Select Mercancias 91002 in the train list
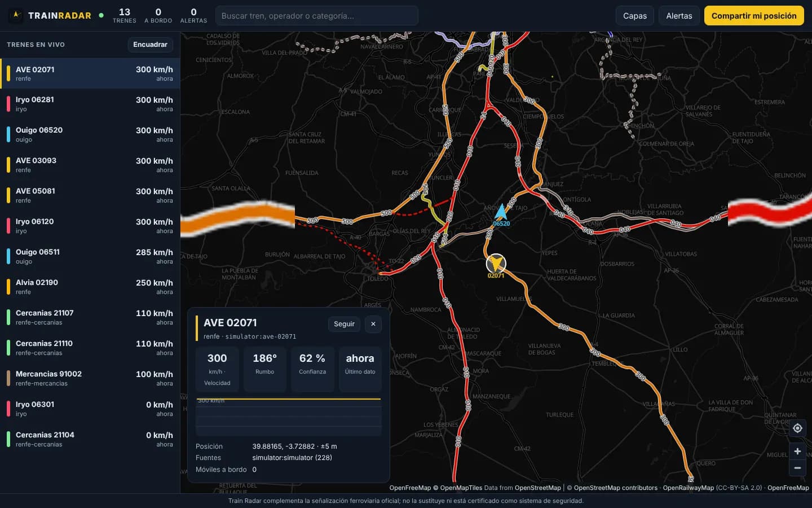Image resolution: width=812 pixels, height=508 pixels. pyautogui.click(x=90, y=378)
